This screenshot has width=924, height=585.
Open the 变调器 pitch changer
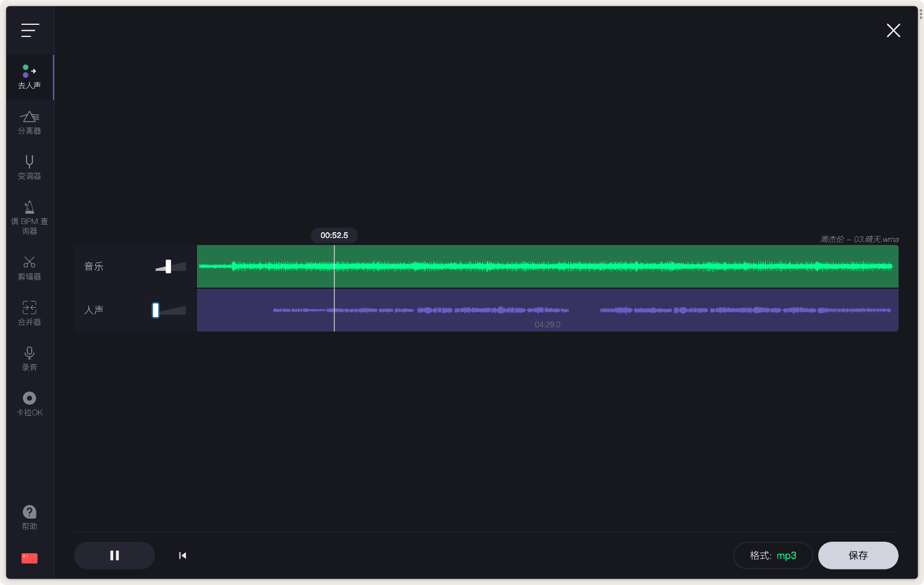pos(29,167)
